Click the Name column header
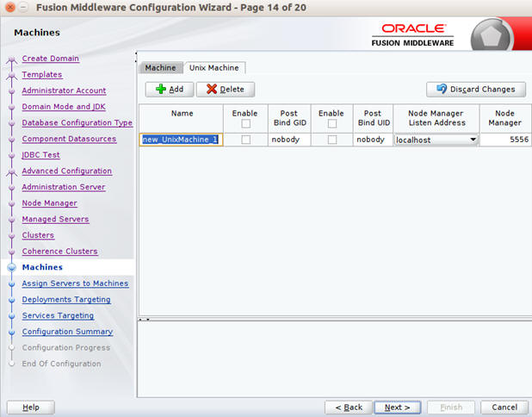This screenshot has height=417, width=532. point(182,118)
